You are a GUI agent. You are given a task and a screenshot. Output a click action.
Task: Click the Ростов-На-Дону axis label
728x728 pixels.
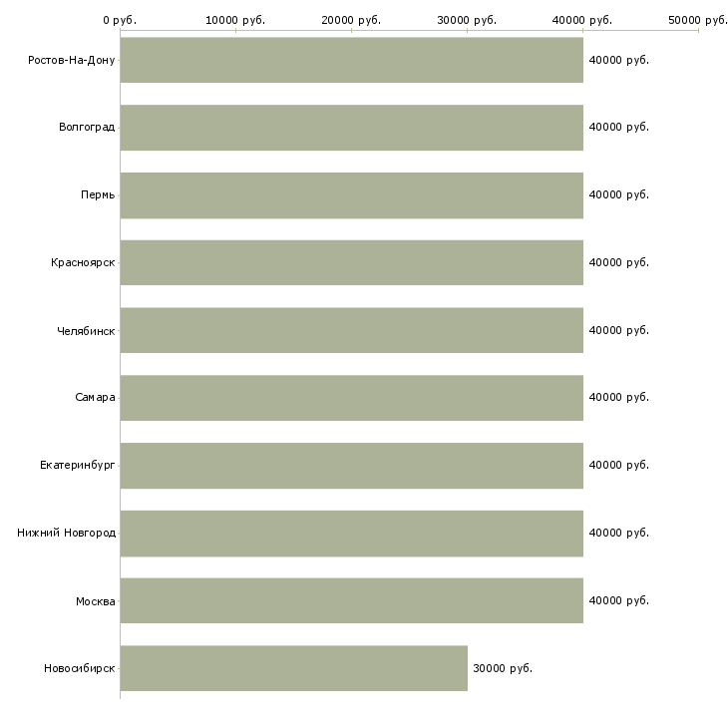click(72, 61)
